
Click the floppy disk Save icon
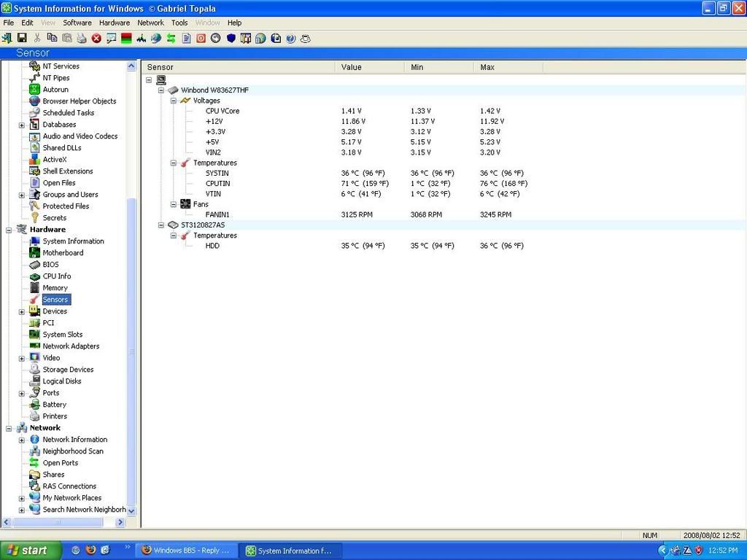click(x=22, y=38)
